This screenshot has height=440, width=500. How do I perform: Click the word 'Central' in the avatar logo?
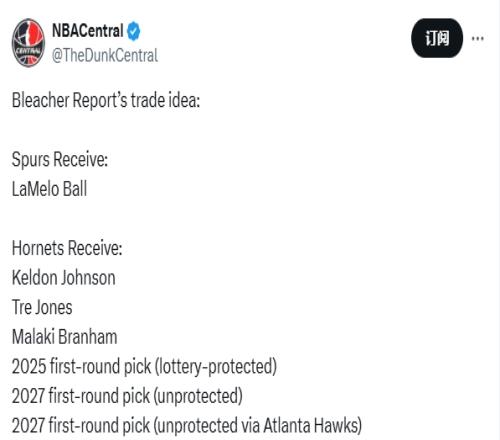click(x=28, y=51)
